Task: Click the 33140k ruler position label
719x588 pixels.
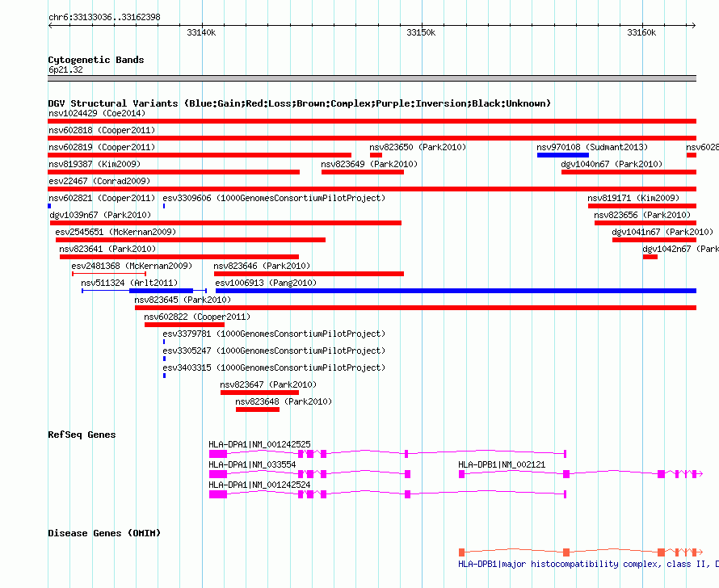Action: pos(201,32)
